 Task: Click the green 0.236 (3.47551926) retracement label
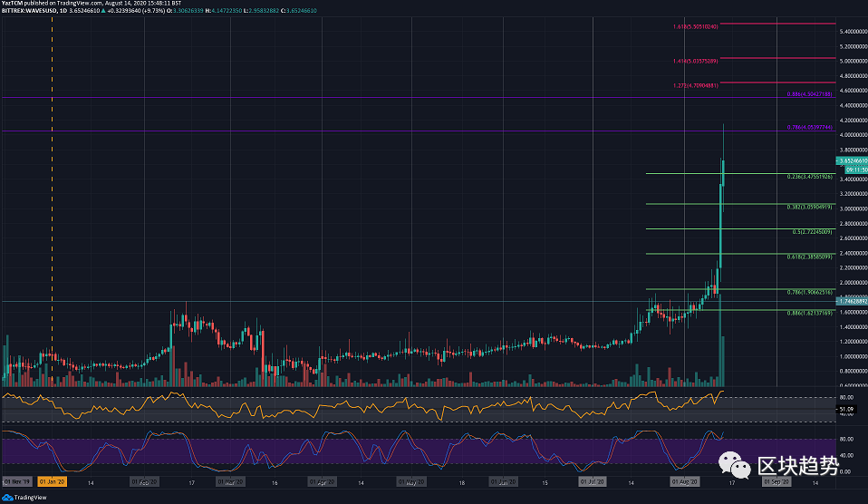(x=809, y=177)
